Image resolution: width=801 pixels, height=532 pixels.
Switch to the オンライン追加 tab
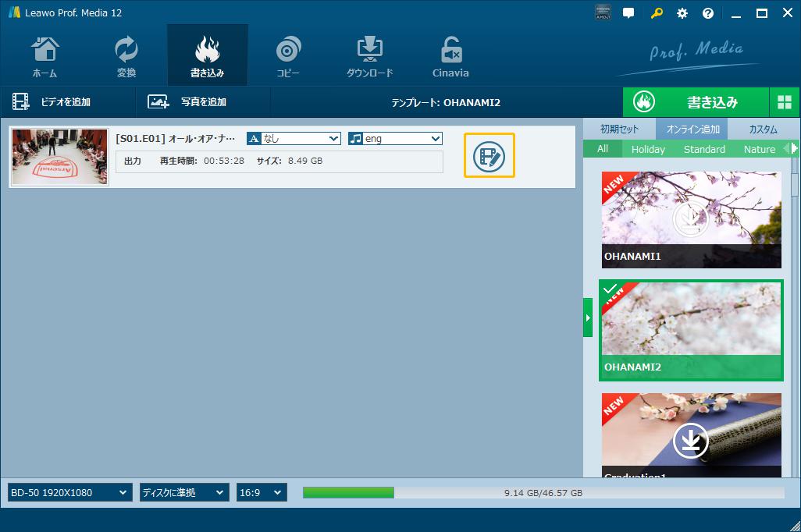point(692,129)
